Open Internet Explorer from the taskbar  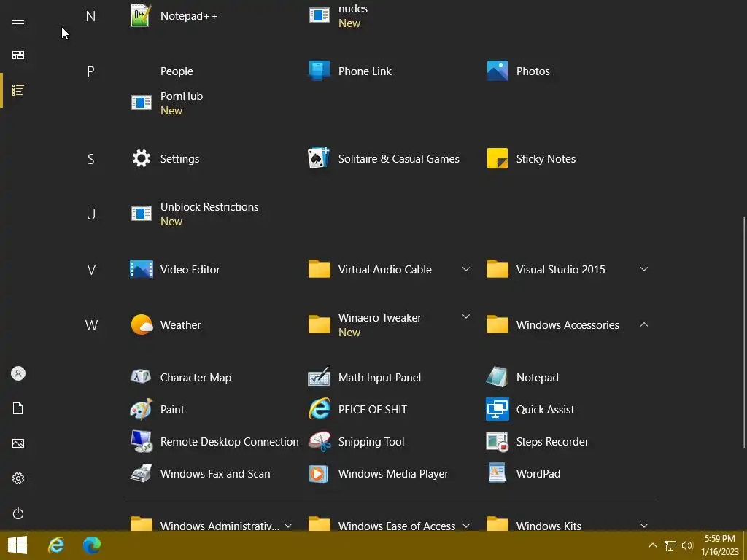coord(56,545)
